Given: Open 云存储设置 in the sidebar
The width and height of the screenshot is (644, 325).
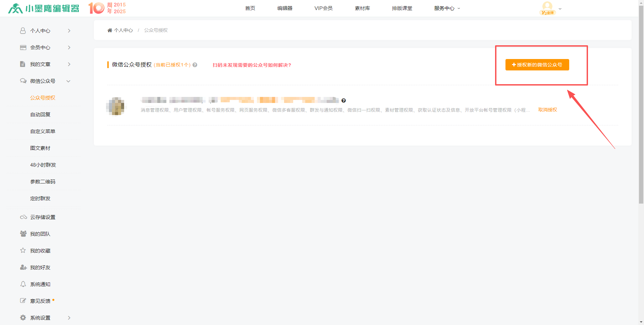Looking at the screenshot, I should pos(43,217).
